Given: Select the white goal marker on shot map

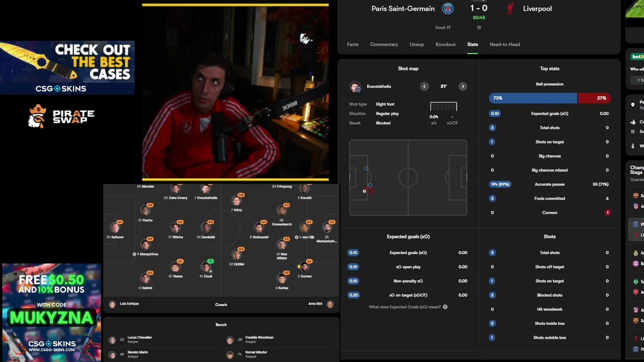Looking at the screenshot, I should pos(364,191).
